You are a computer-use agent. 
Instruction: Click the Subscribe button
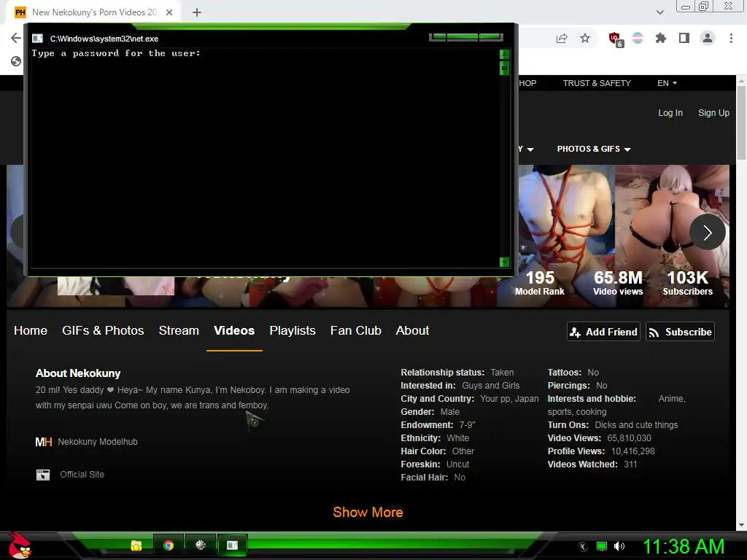pyautogui.click(x=681, y=332)
